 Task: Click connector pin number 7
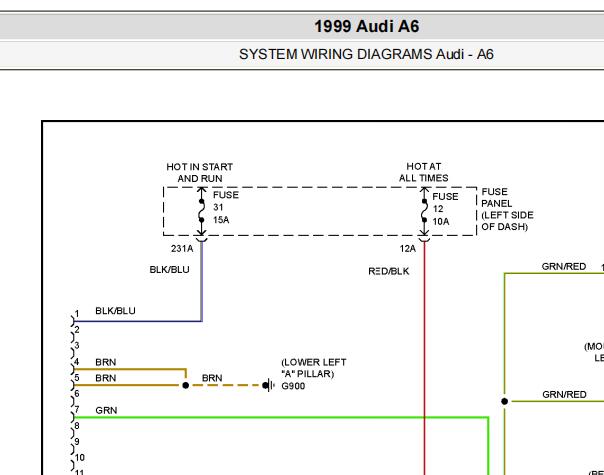[x=77, y=410]
